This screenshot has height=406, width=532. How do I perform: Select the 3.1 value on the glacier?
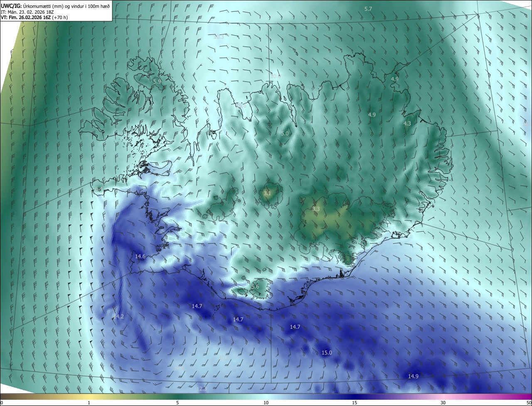(x=267, y=193)
